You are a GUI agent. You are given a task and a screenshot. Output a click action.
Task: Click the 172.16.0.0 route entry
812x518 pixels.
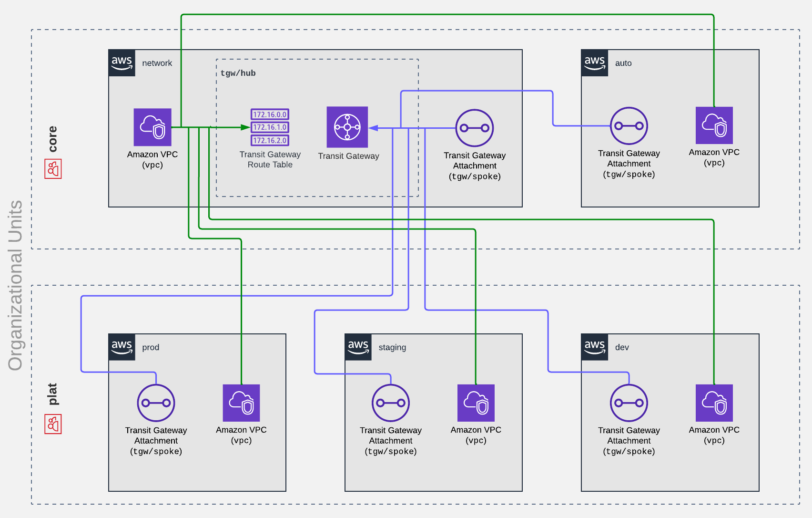click(x=270, y=114)
